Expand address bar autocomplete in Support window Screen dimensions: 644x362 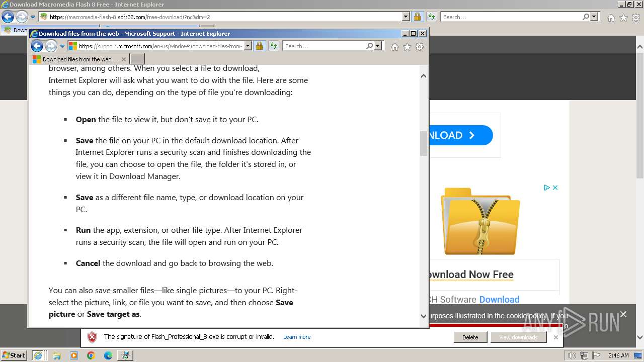(x=248, y=46)
